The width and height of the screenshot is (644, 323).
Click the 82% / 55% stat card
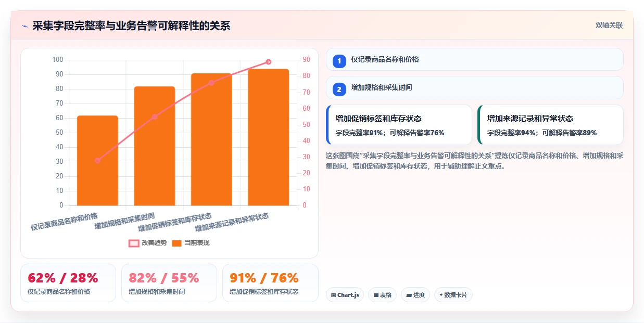click(x=169, y=283)
